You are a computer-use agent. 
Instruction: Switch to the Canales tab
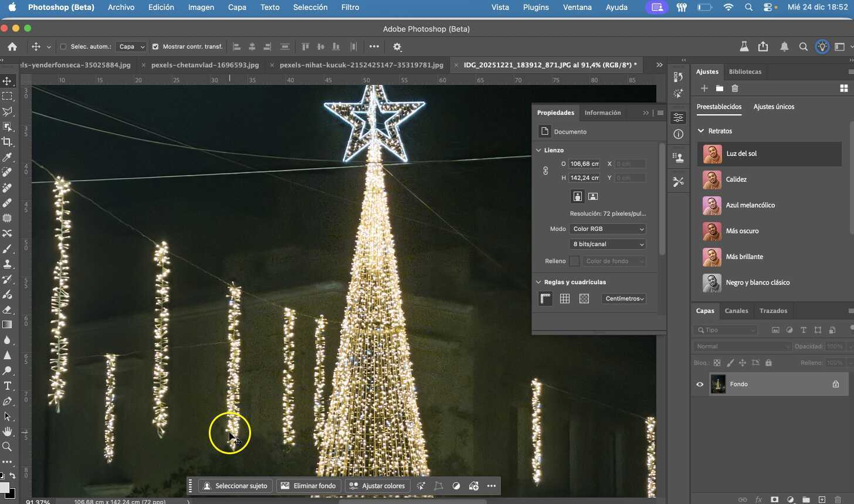point(736,311)
